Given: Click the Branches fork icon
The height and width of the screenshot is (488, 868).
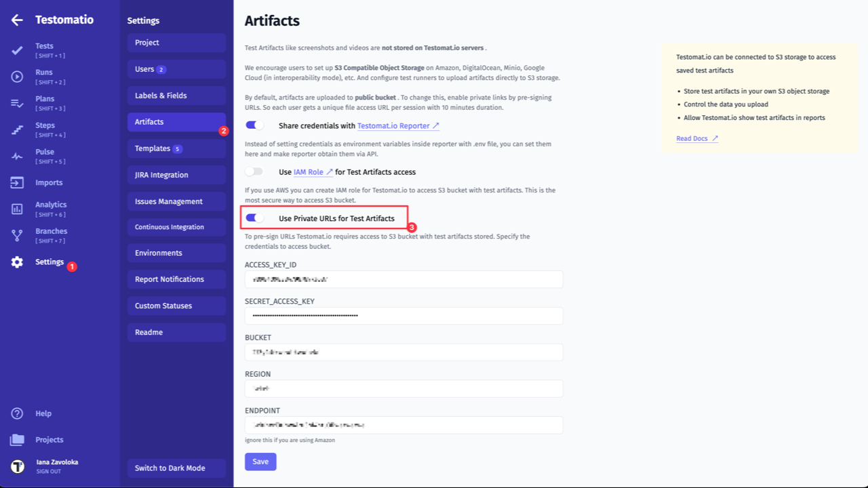Looking at the screenshot, I should [x=17, y=235].
